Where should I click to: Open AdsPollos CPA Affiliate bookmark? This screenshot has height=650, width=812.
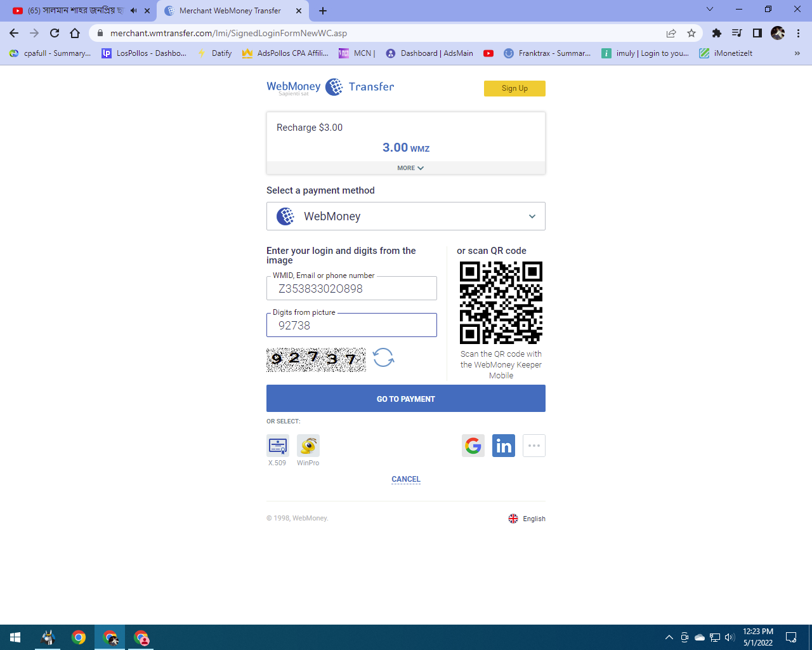[x=285, y=53]
